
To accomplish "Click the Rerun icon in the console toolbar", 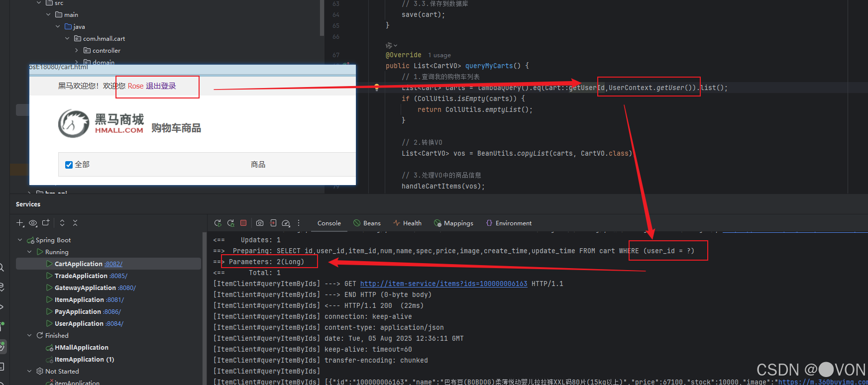I will coord(217,223).
